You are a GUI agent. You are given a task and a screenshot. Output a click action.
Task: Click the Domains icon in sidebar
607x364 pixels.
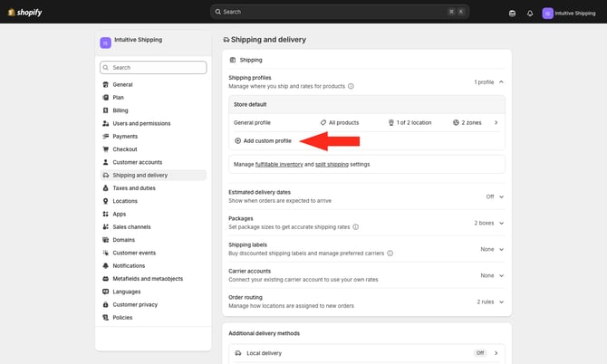pyautogui.click(x=105, y=240)
